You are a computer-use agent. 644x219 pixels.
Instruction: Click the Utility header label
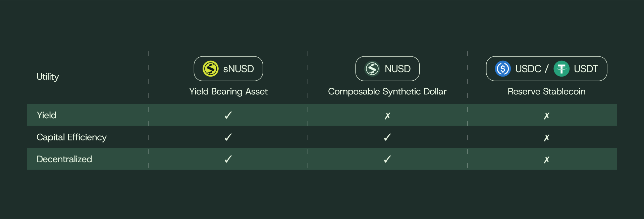(48, 77)
